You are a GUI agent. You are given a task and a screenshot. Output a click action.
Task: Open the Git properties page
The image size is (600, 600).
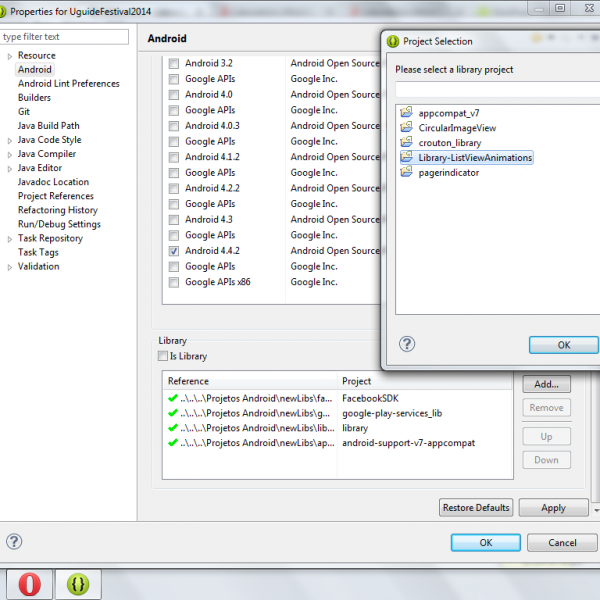coord(24,112)
